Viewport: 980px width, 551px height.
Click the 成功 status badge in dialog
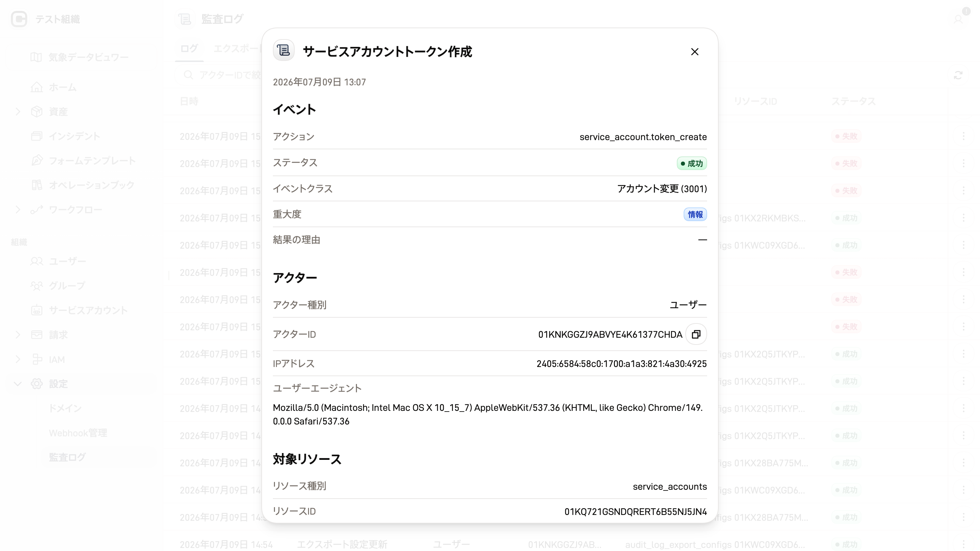pos(692,164)
